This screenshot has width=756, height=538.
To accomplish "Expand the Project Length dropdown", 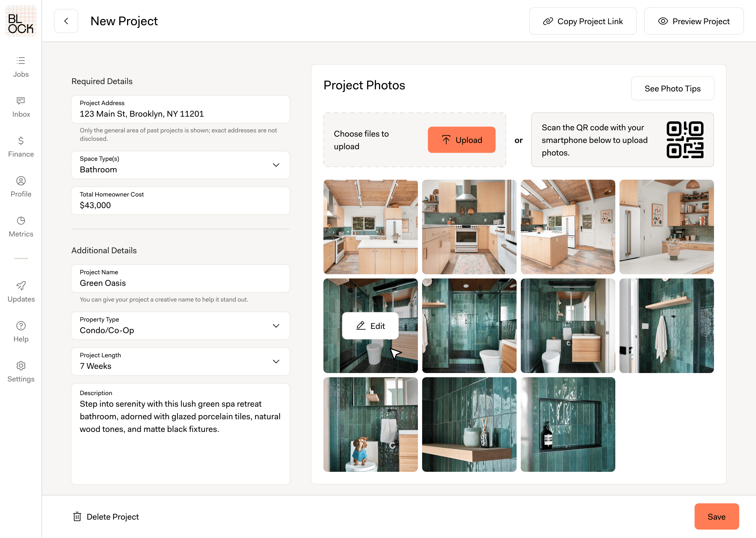I will point(276,361).
